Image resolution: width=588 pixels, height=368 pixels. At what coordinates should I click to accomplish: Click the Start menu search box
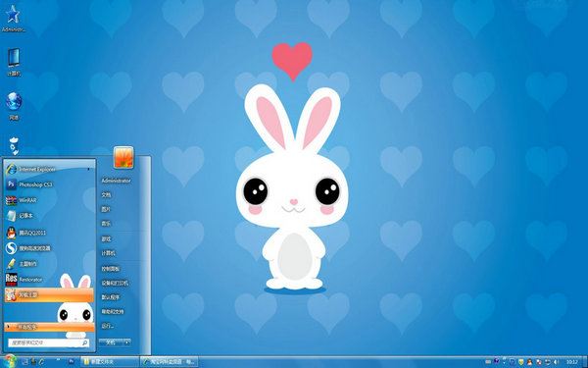click(49, 342)
